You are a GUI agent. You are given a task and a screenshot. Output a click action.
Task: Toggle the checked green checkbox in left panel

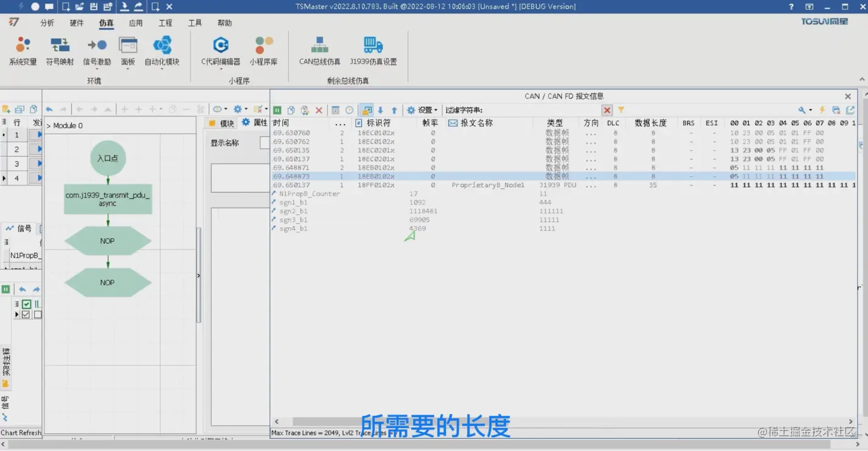tap(26, 304)
